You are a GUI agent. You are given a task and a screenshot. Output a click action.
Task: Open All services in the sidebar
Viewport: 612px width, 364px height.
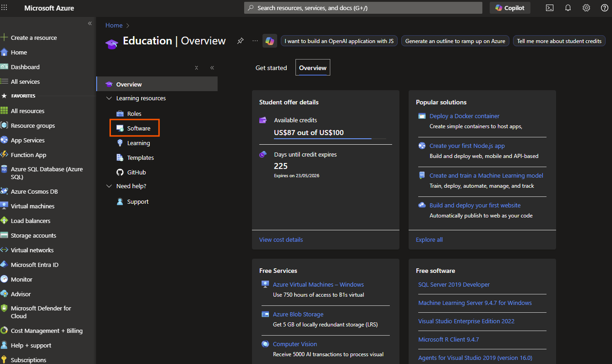25,81
